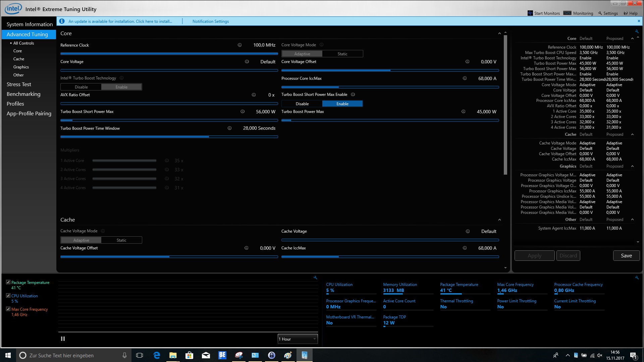Set Core Voltage Mode to Static

click(342, 54)
